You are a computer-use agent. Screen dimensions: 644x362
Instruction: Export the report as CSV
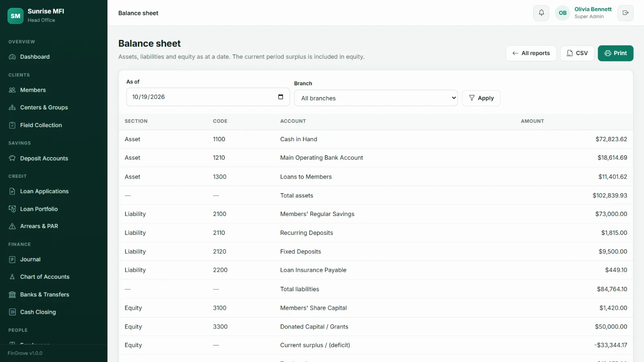tap(577, 53)
